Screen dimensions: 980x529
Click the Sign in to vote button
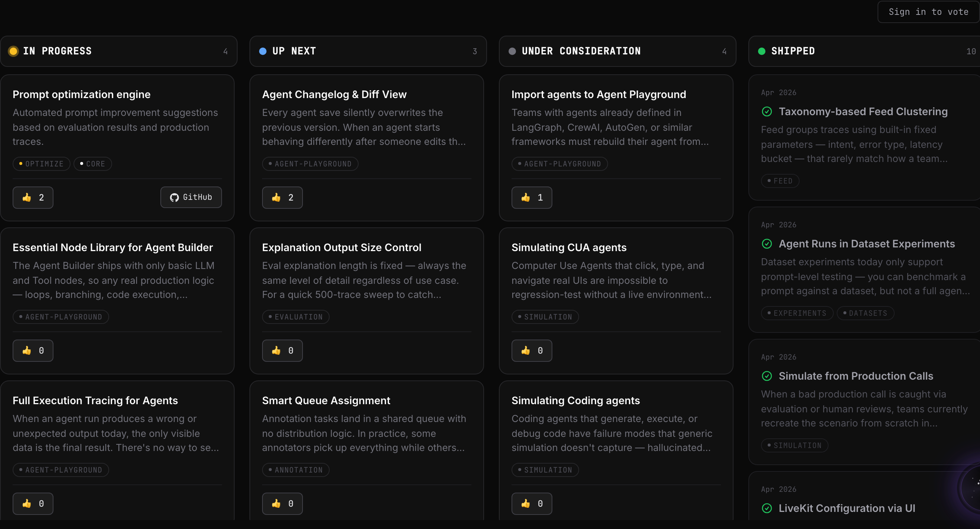928,12
